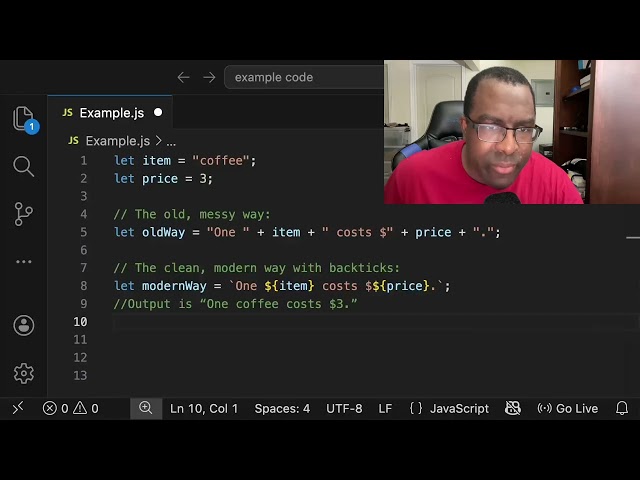Click the zoom magnifier status bar icon
640x480 pixels.
146,408
